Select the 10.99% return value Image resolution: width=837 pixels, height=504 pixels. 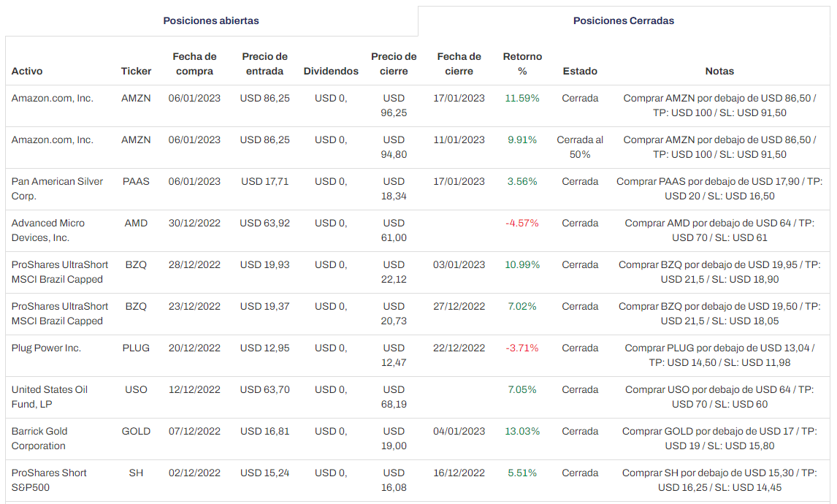[523, 265]
